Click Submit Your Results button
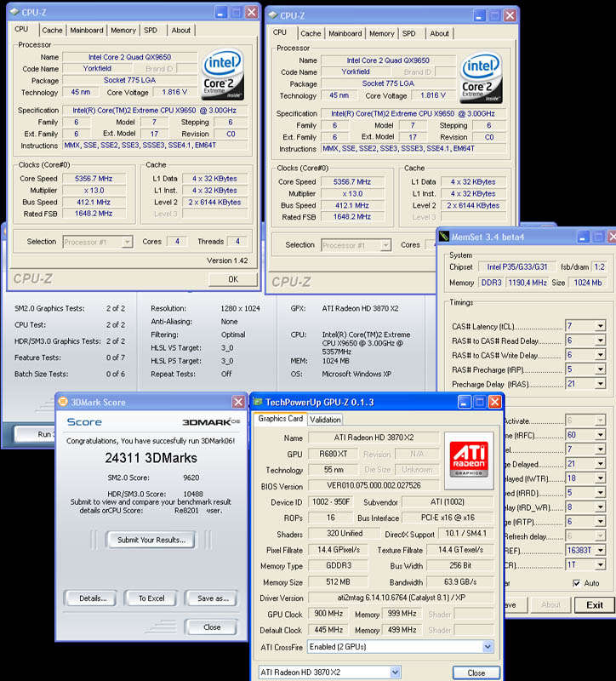This screenshot has height=681, width=616. (151, 540)
